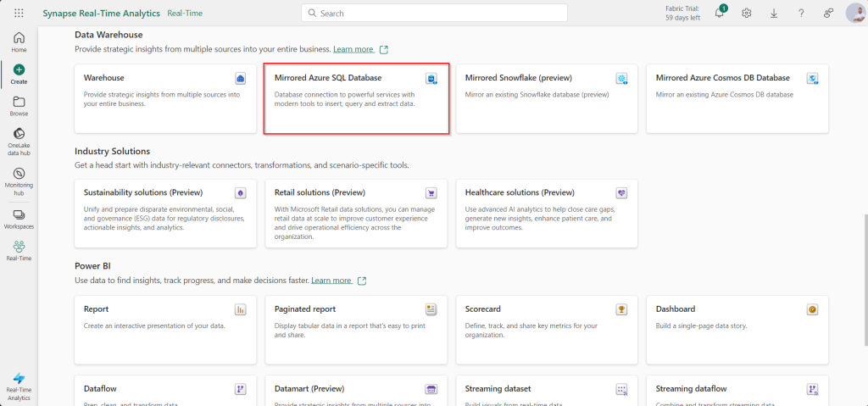Click the Power BI section heading
This screenshot has height=406, width=868.
click(93, 266)
